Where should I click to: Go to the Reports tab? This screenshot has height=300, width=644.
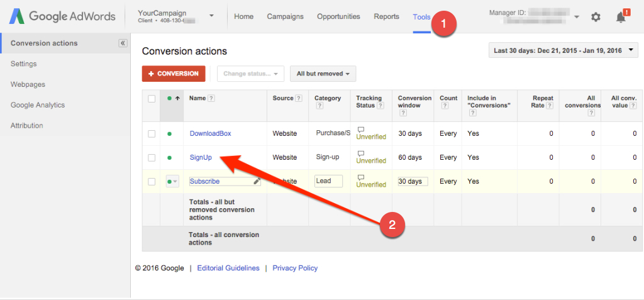[x=387, y=16]
